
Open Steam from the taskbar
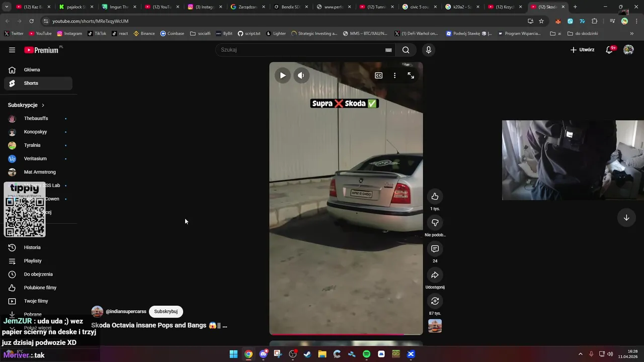pyautogui.click(x=307, y=354)
